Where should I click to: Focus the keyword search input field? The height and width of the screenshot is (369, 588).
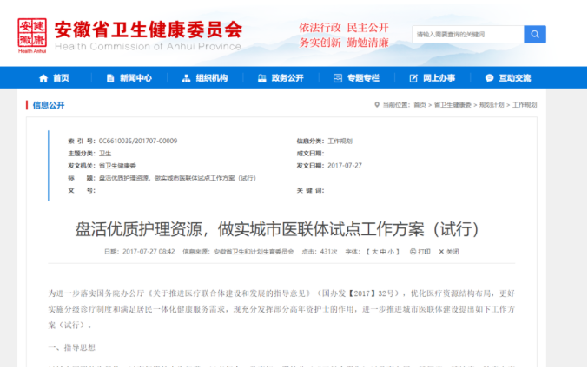coord(467,34)
